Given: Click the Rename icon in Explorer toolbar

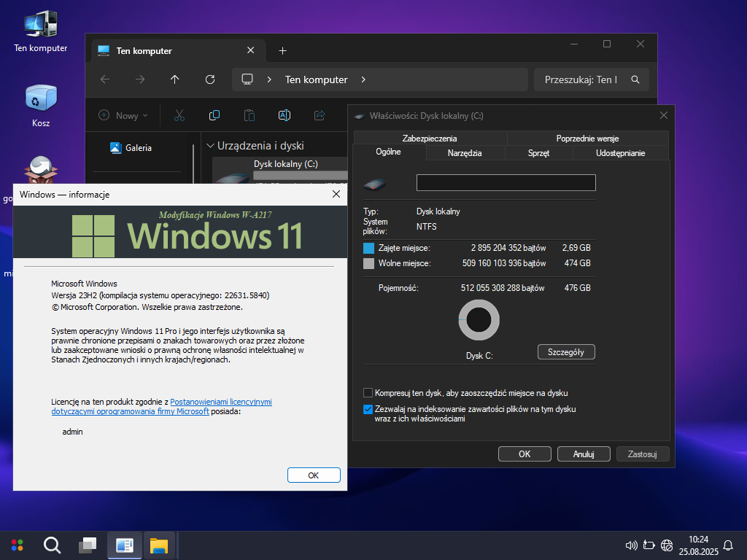Looking at the screenshot, I should pyautogui.click(x=285, y=115).
